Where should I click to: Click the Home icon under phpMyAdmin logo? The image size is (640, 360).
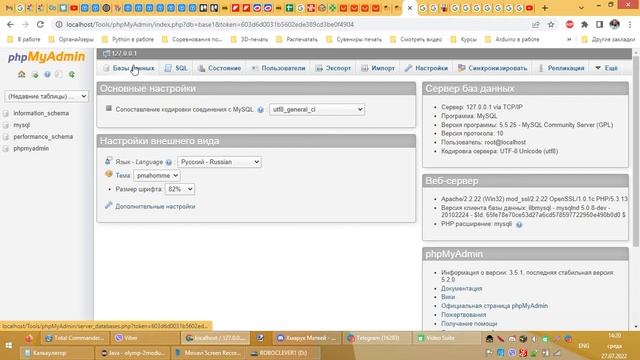(x=22, y=74)
